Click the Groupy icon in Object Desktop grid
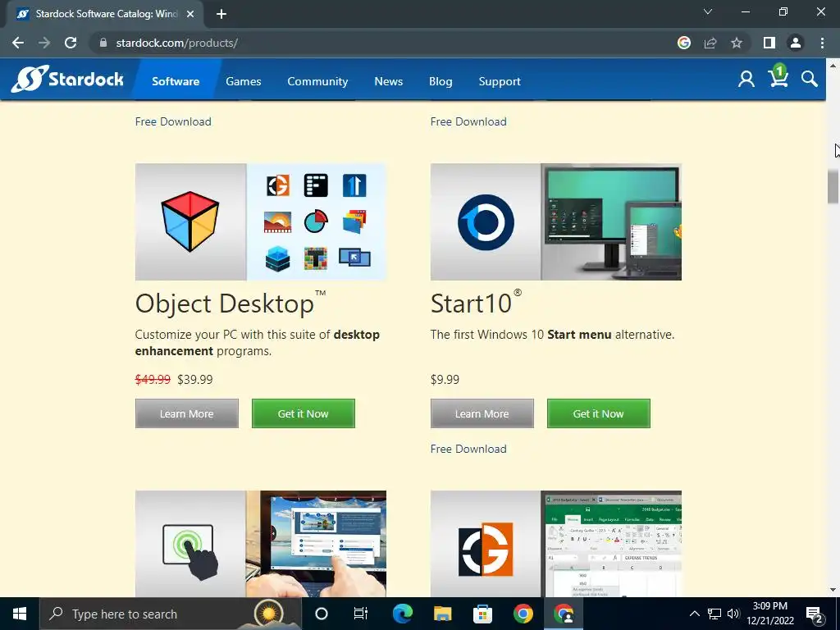 (x=277, y=185)
